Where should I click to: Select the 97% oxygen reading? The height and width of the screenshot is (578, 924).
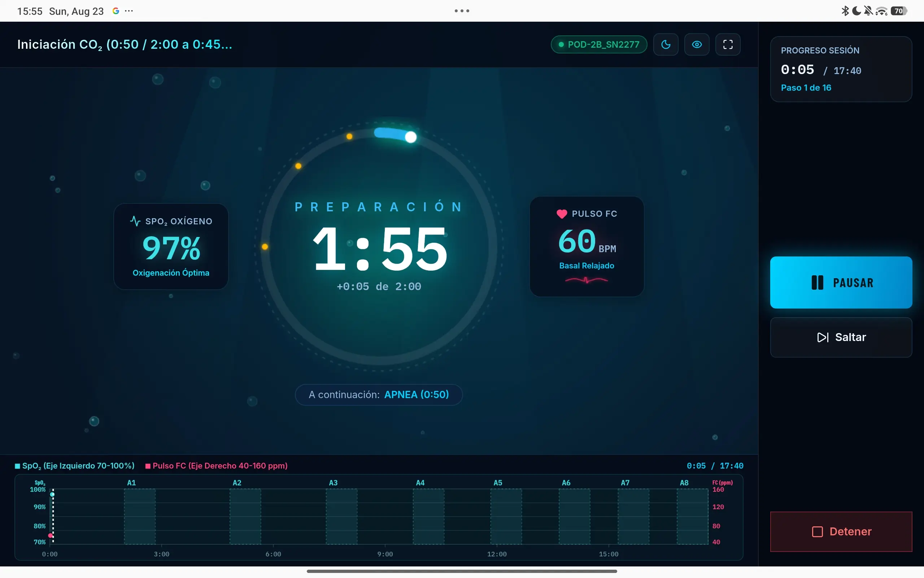[171, 248]
